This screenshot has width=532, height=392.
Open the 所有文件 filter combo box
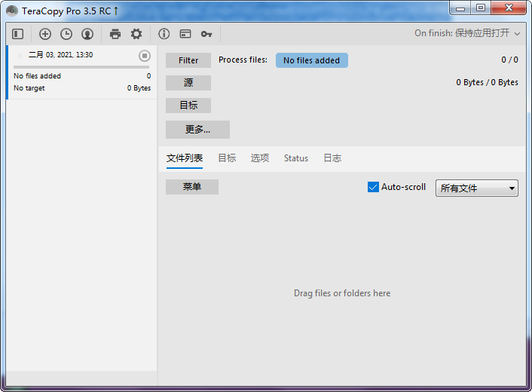(477, 188)
